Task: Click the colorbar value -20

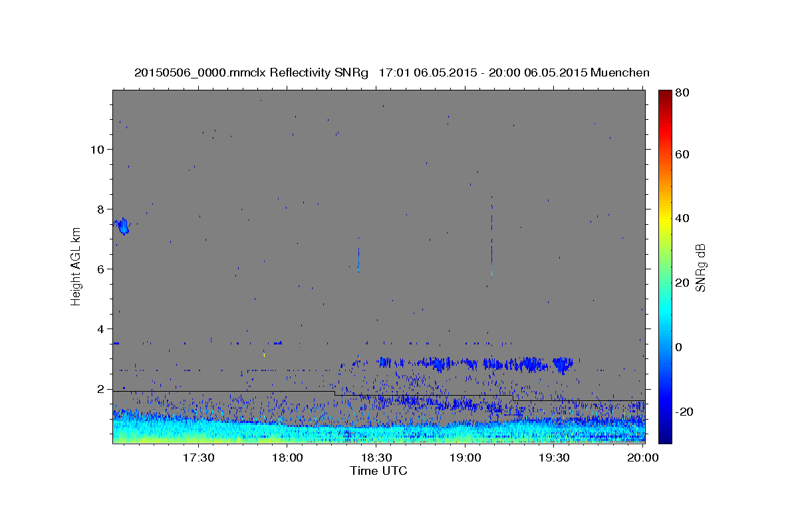Action: coord(683,412)
